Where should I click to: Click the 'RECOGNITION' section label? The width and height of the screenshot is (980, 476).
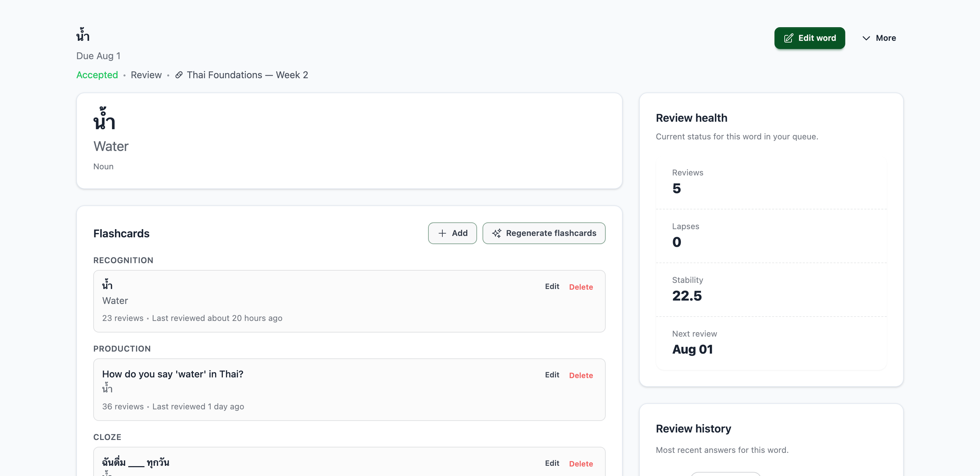tap(123, 260)
